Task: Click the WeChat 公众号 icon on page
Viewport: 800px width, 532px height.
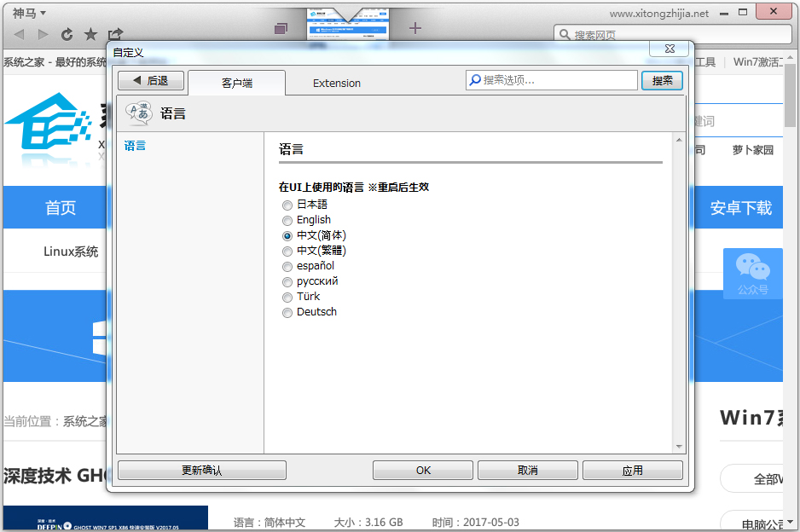Action: click(x=752, y=274)
